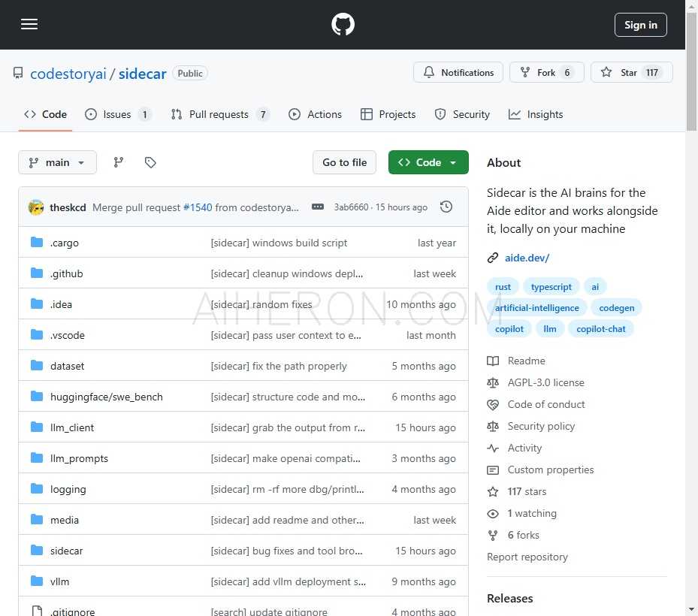The height and width of the screenshot is (616, 698).
Task: Go to GitHub homepage via Octocat logo
Action: point(343,25)
